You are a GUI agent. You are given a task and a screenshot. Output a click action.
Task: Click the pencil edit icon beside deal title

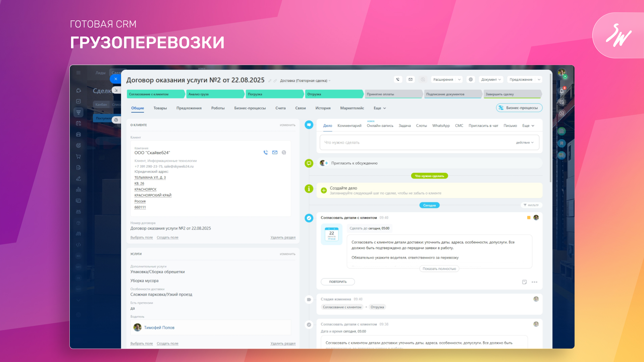[x=270, y=81]
